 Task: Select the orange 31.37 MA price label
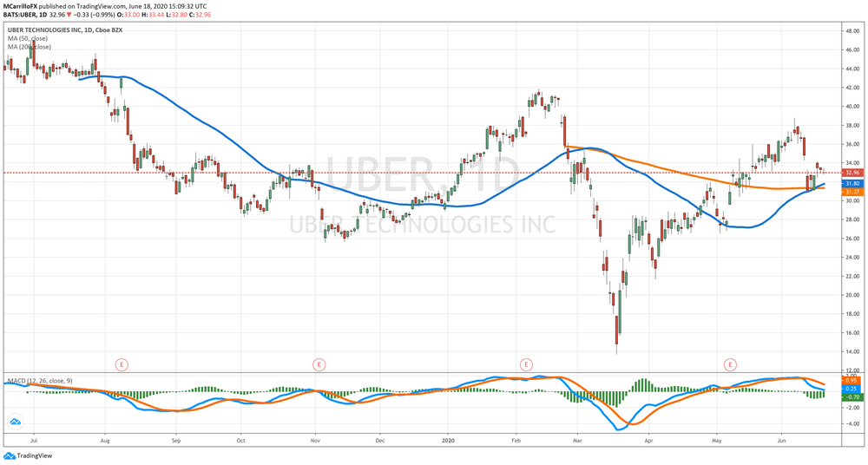pyautogui.click(x=852, y=192)
